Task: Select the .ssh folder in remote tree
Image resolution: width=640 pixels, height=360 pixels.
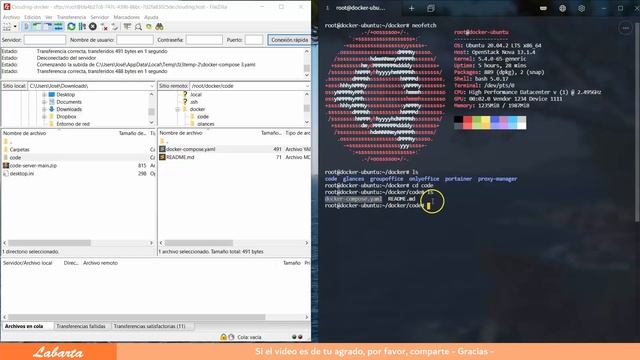Action: point(194,102)
